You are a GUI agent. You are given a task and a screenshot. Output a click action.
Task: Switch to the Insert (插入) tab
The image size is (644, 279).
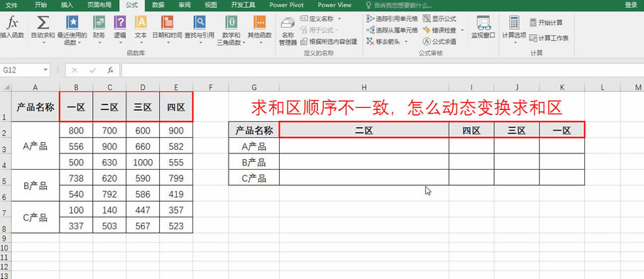[x=67, y=5]
